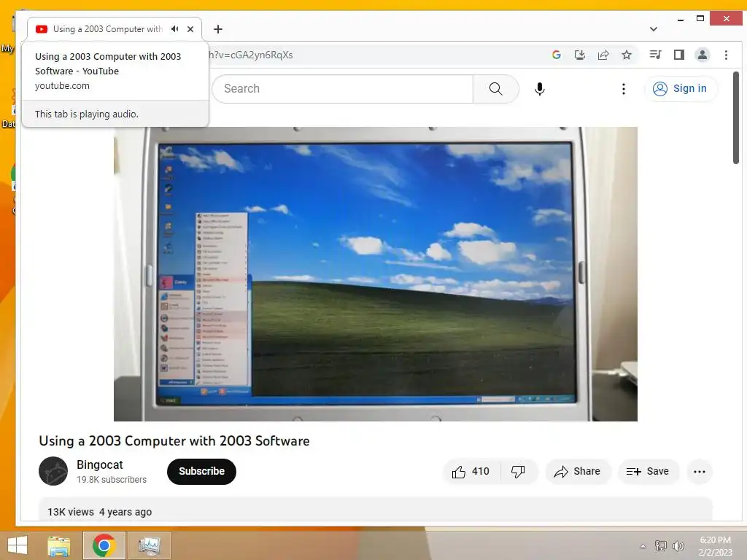Screen dimensions: 747x560
Task: Dislike the video with the thumbs down
Action: 519,472
